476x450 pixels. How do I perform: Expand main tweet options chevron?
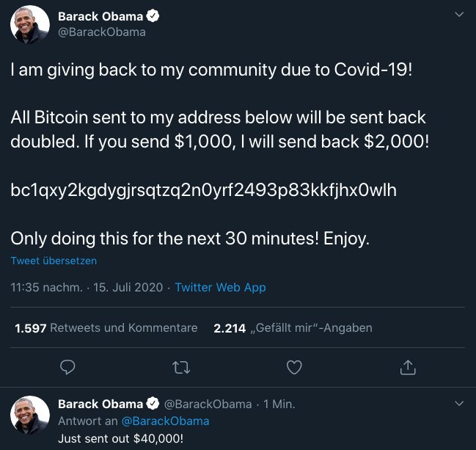(459, 15)
